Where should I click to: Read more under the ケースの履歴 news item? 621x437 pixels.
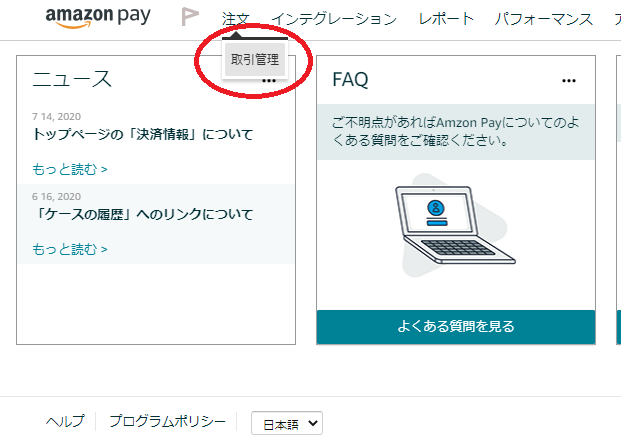[70, 249]
